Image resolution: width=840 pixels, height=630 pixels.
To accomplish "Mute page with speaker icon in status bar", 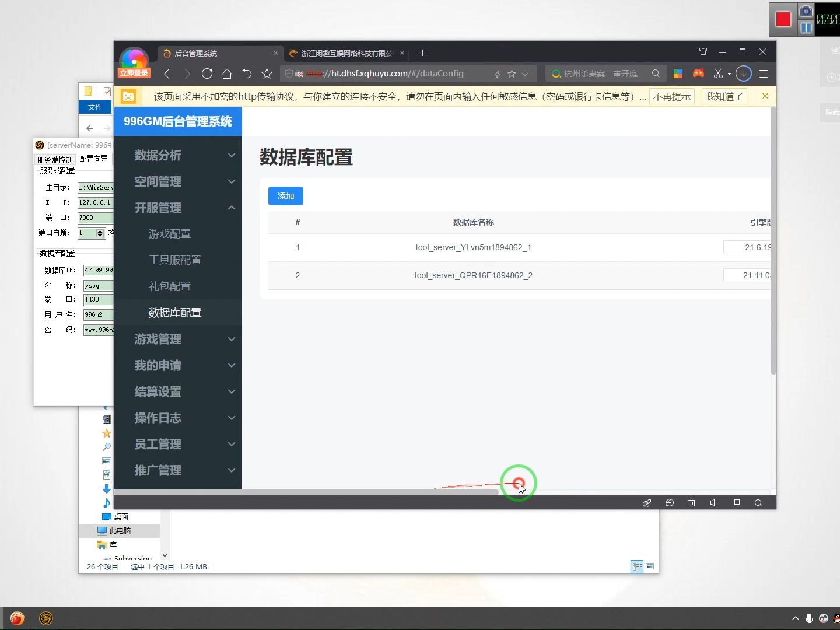I will 714,503.
